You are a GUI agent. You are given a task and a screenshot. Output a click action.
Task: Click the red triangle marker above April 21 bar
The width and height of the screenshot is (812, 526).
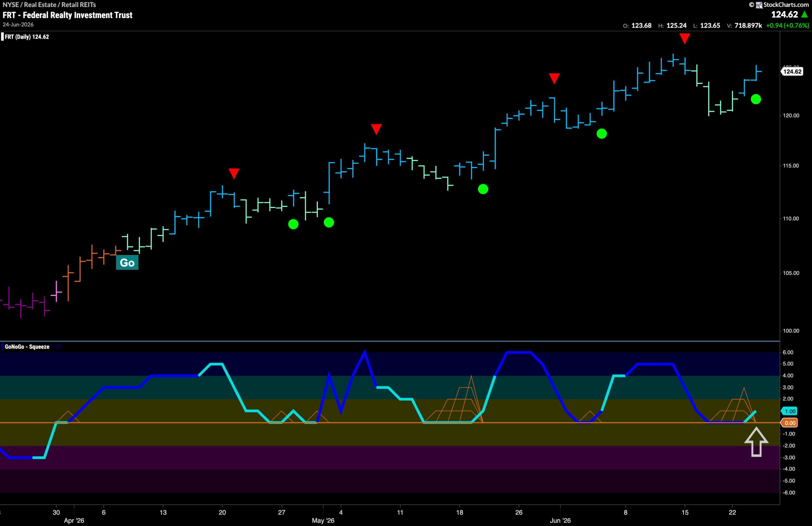(x=234, y=174)
